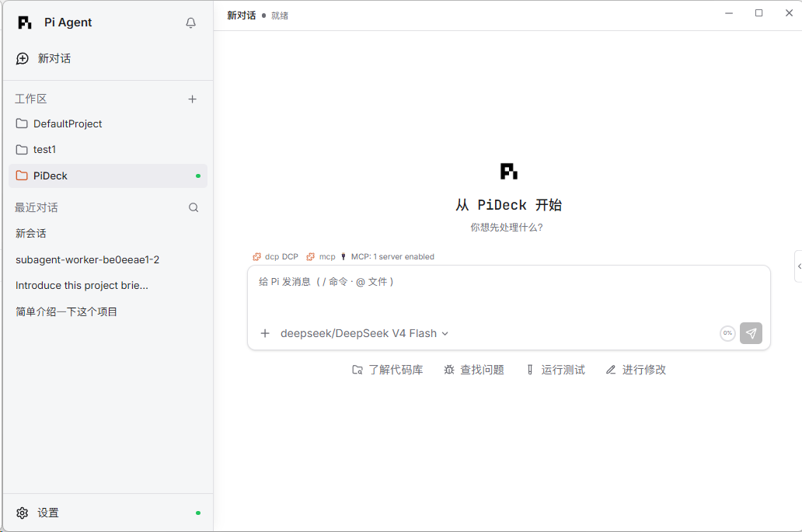Open subagent-worker-be0eeae1-2 conversation
Image resolution: width=802 pixels, height=532 pixels.
tap(108, 259)
